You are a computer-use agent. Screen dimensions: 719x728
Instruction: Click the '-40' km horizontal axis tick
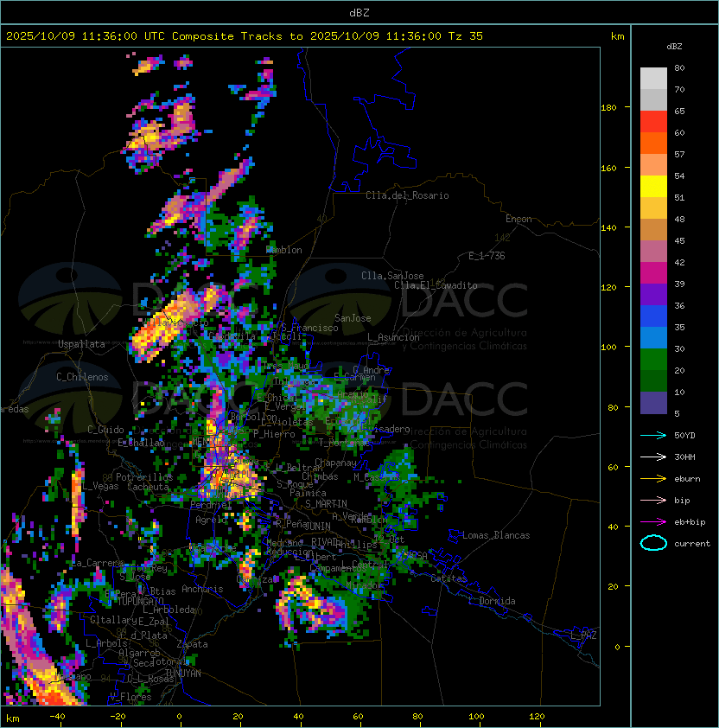pyautogui.click(x=57, y=717)
